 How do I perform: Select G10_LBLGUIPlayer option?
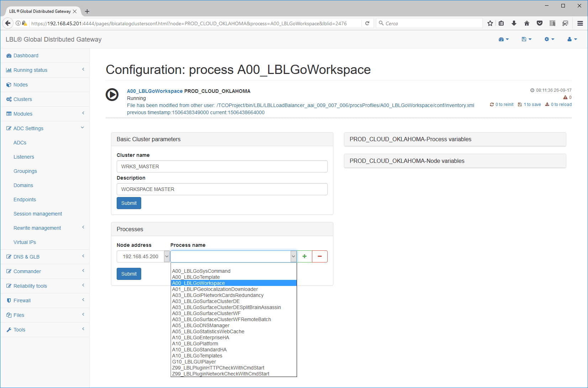[x=234, y=362]
